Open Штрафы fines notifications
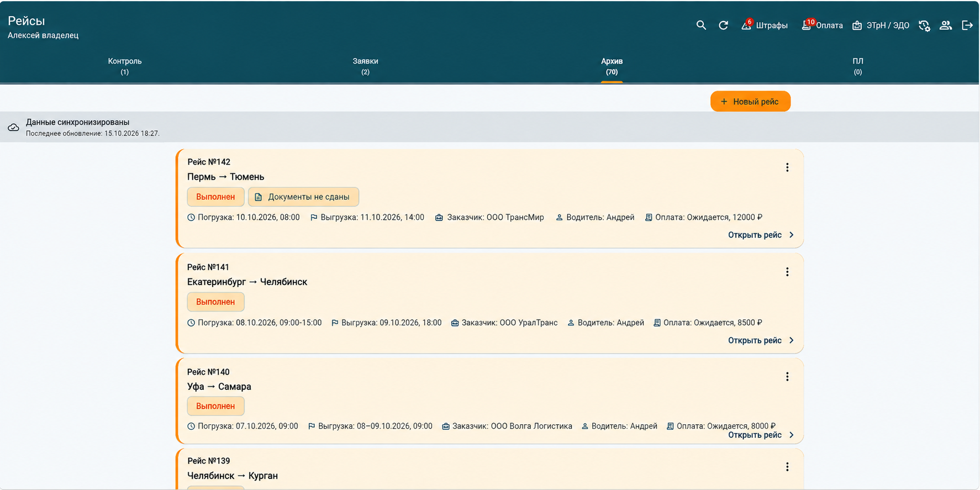Screen dimensions: 980x490 pos(764,25)
